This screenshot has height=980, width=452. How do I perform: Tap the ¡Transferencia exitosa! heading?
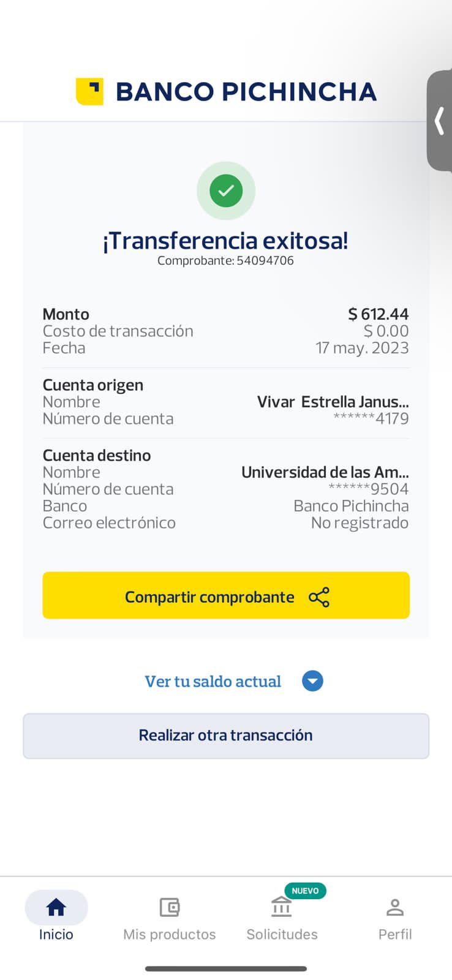226,241
